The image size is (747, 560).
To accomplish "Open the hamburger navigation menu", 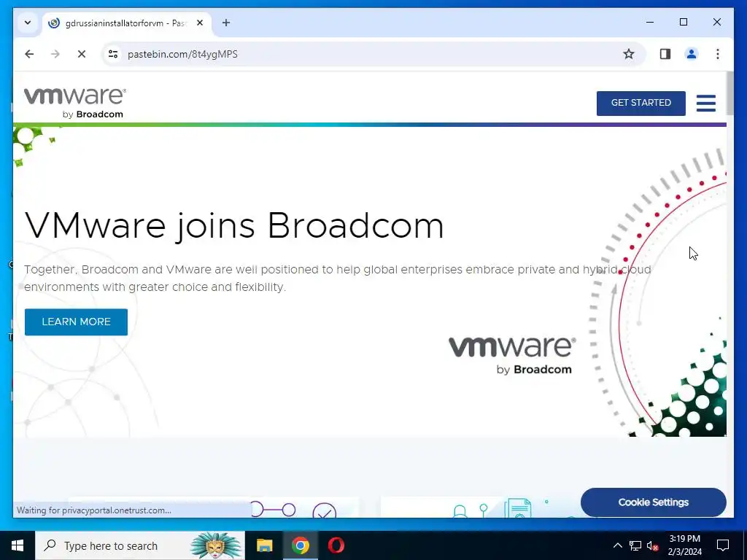I will pos(705,103).
